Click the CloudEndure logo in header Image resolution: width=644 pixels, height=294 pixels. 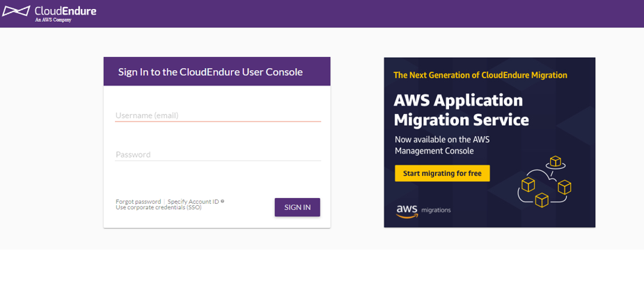pyautogui.click(x=49, y=13)
